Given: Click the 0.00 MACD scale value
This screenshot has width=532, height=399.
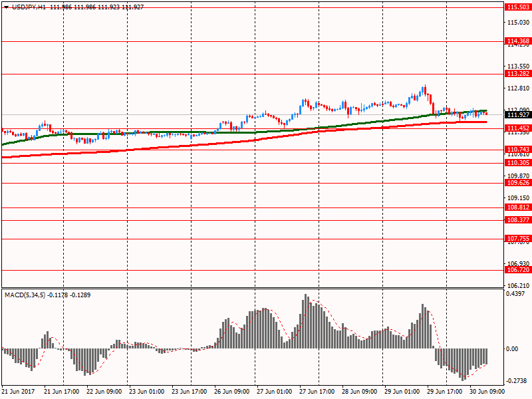Looking at the screenshot, I should [512, 348].
